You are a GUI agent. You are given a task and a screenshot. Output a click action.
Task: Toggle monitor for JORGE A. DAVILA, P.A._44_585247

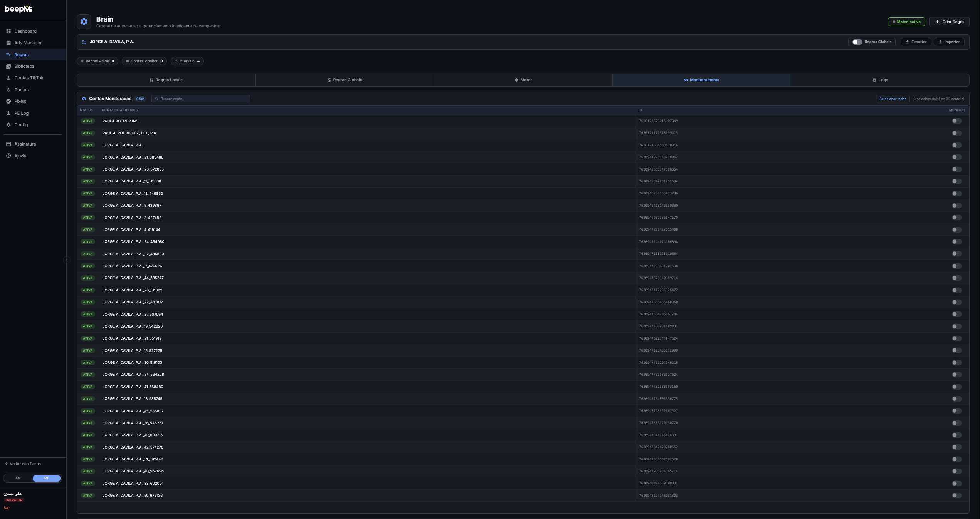956,278
